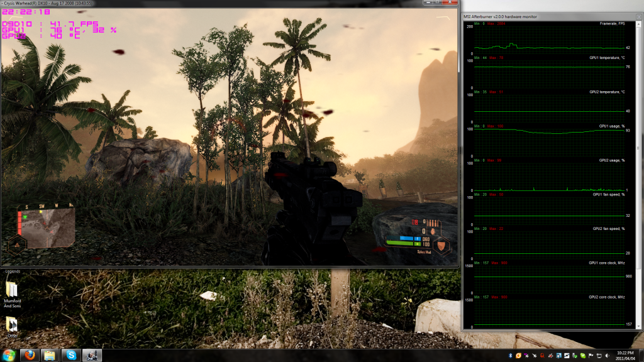The image size is (644, 362).
Task: Click the airplane tray icon with purple badge
Action: coord(526,356)
